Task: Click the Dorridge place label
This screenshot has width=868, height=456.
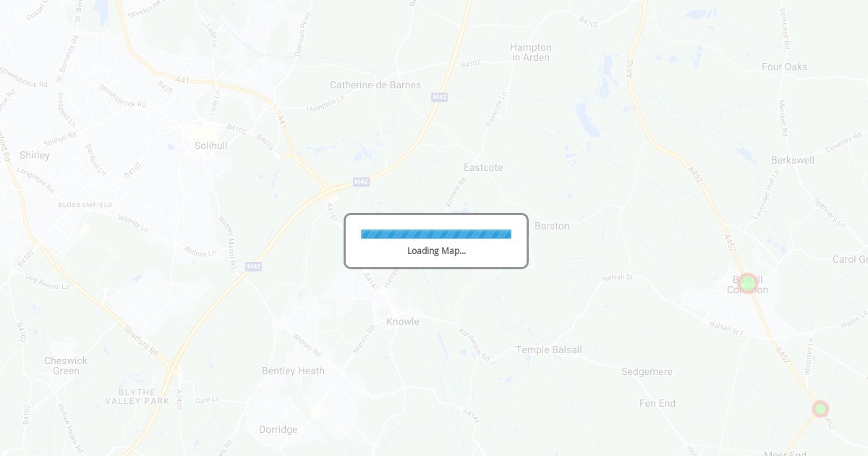Action: click(278, 429)
